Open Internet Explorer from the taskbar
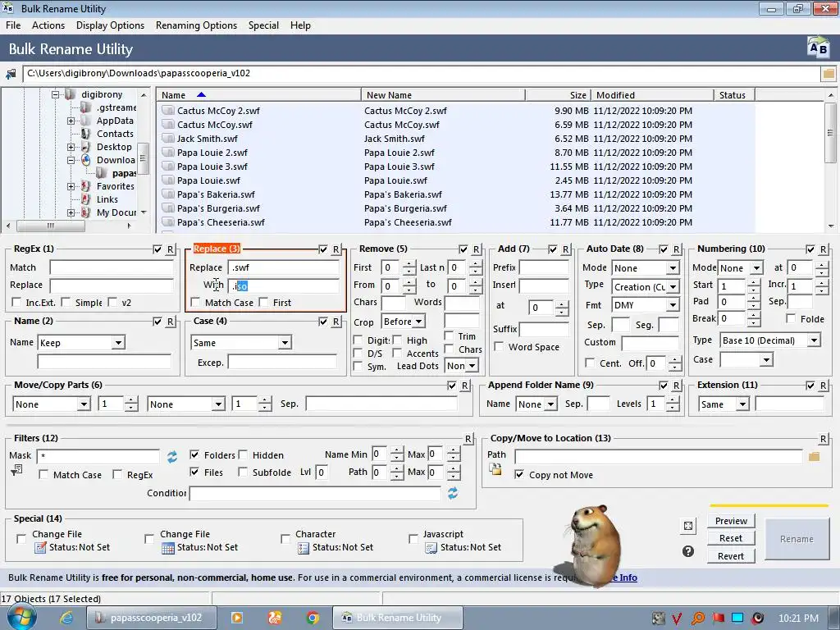This screenshot has height=630, width=840. (x=66, y=618)
